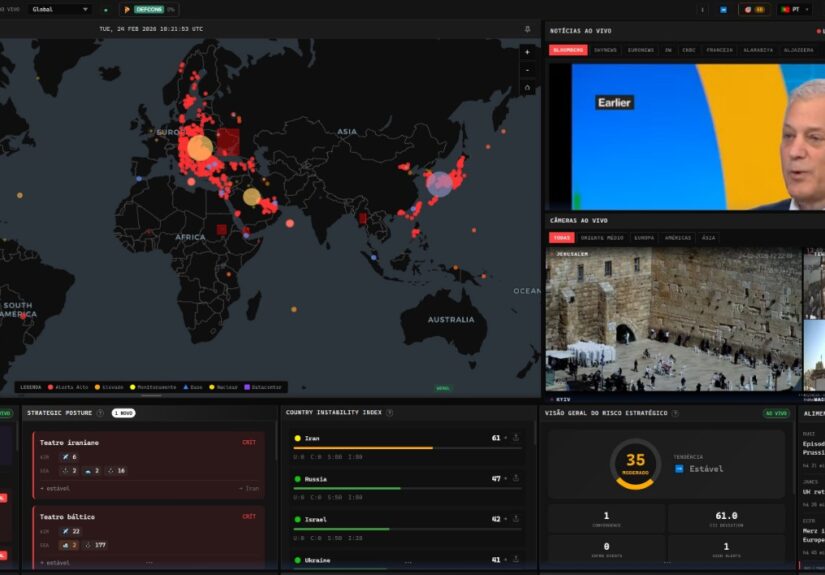Select the Oriente Médio cameras tab
This screenshot has height=575, width=825.
[x=602, y=238]
